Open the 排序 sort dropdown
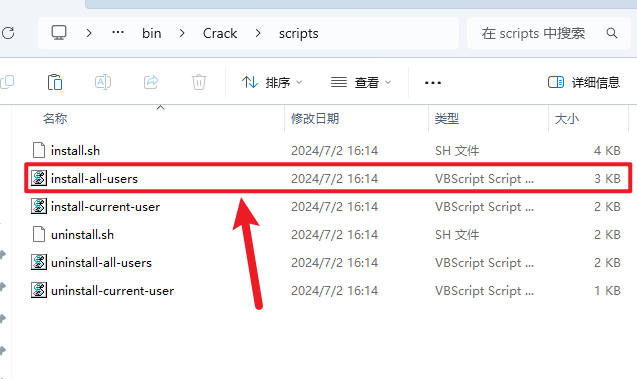637x379 pixels. pyautogui.click(x=272, y=82)
